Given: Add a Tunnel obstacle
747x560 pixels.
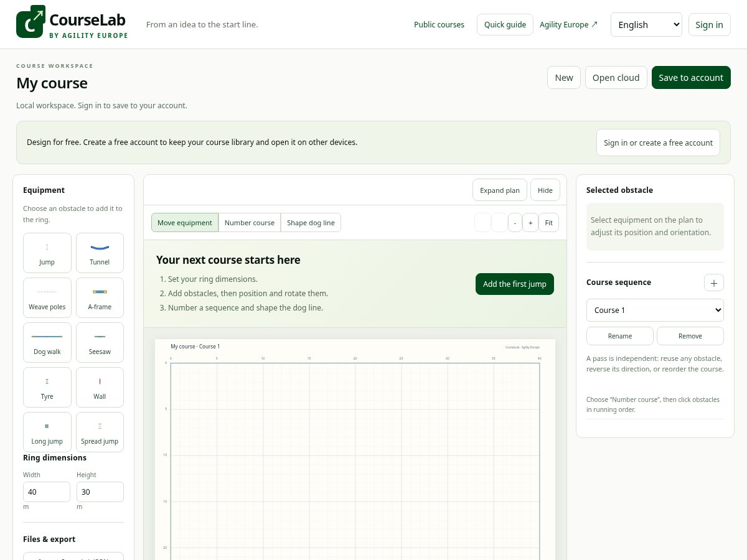Looking at the screenshot, I should coord(100,253).
